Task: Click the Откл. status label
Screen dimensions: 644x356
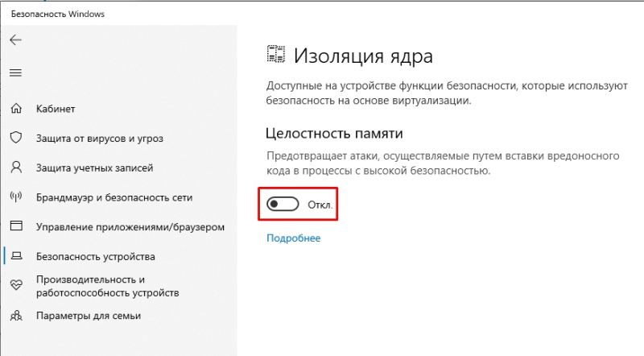Action: (320, 205)
